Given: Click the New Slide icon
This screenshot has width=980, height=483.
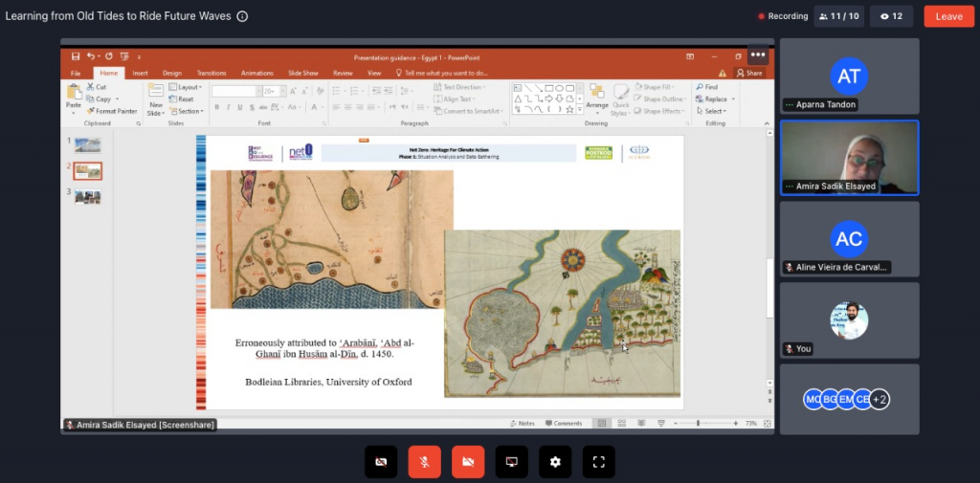Looking at the screenshot, I should pyautogui.click(x=156, y=91).
